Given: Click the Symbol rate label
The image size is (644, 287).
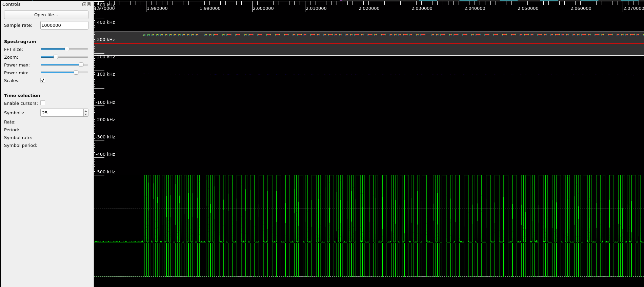Looking at the screenshot, I should tap(18, 138).
